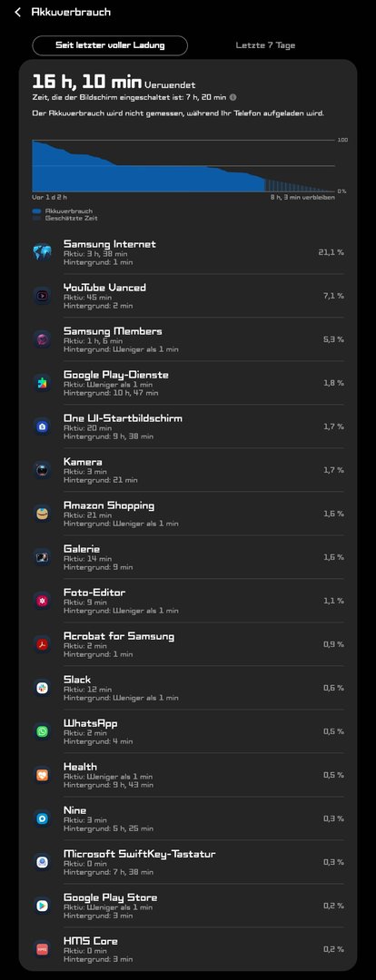The image size is (376, 980).
Task: Open One UI-Startbildschirm usage details
Action: pos(188,426)
